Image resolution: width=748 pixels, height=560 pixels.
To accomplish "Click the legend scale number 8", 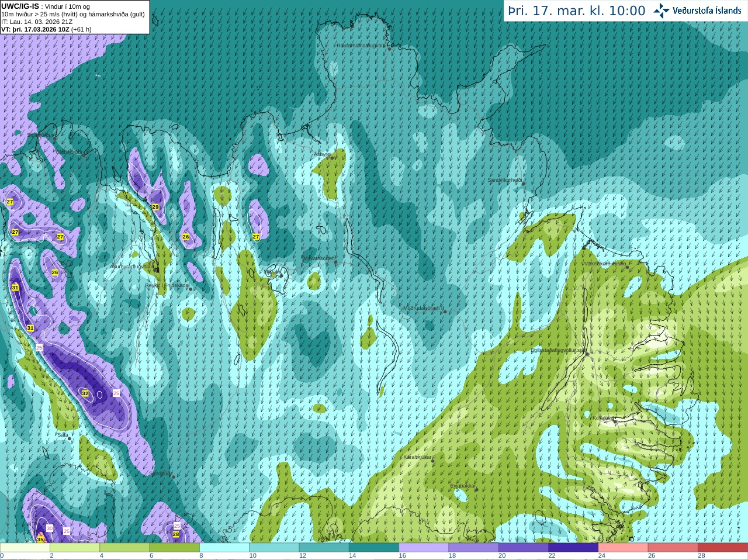I will pyautogui.click(x=202, y=556).
